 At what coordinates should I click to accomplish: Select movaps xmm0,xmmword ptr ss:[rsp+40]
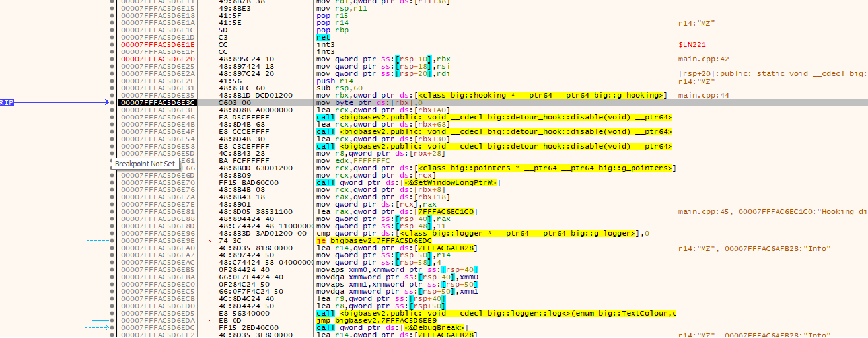pos(397,270)
